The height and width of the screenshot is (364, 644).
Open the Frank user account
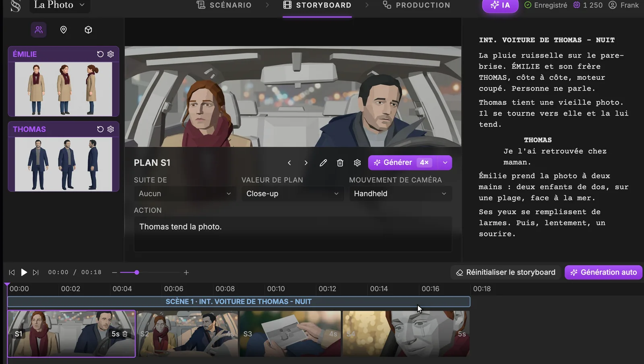623,5
